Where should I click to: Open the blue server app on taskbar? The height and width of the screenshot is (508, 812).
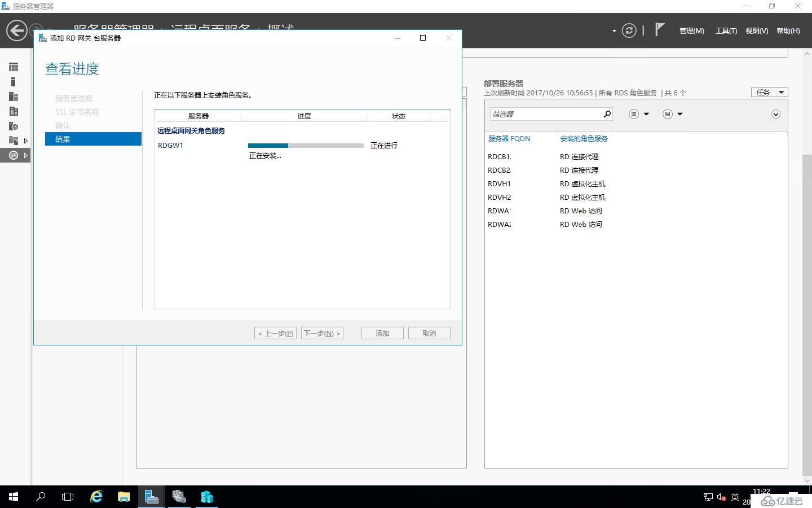(207, 497)
